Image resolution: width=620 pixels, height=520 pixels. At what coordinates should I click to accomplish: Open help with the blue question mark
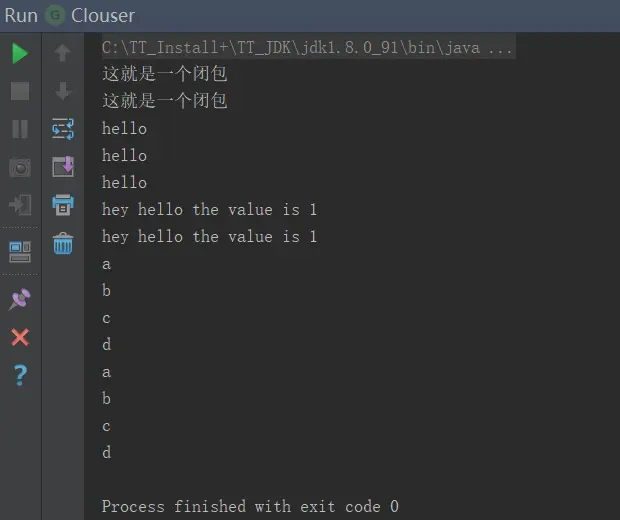click(20, 375)
